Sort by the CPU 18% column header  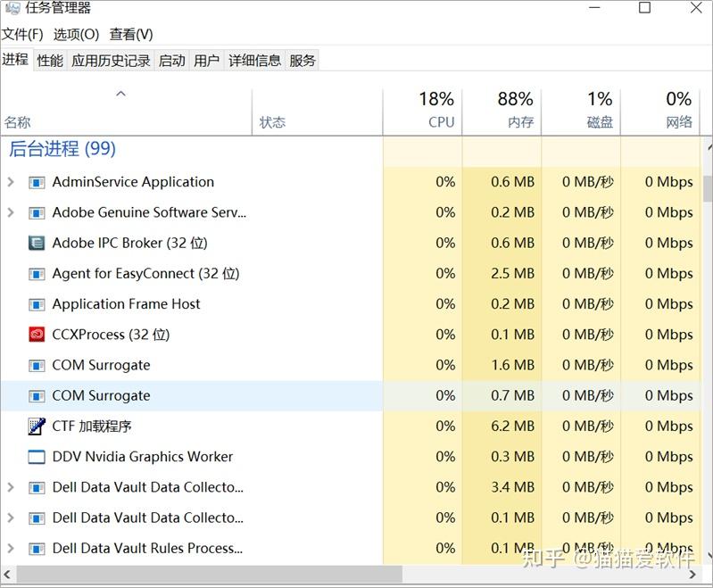[x=422, y=112]
